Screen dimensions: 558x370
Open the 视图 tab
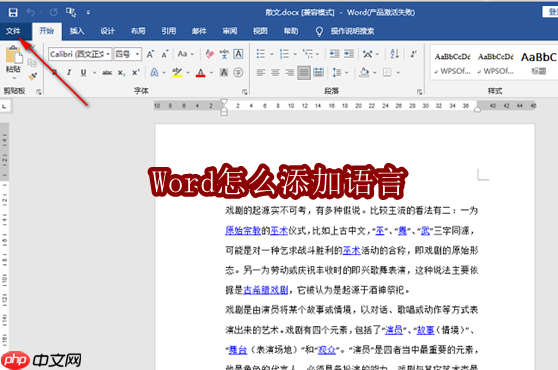click(x=260, y=31)
